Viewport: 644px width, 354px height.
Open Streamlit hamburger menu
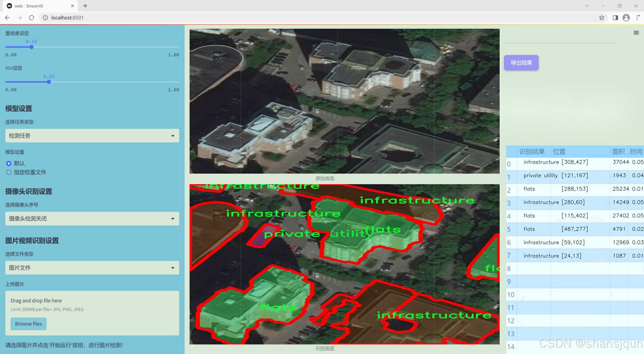(x=636, y=33)
